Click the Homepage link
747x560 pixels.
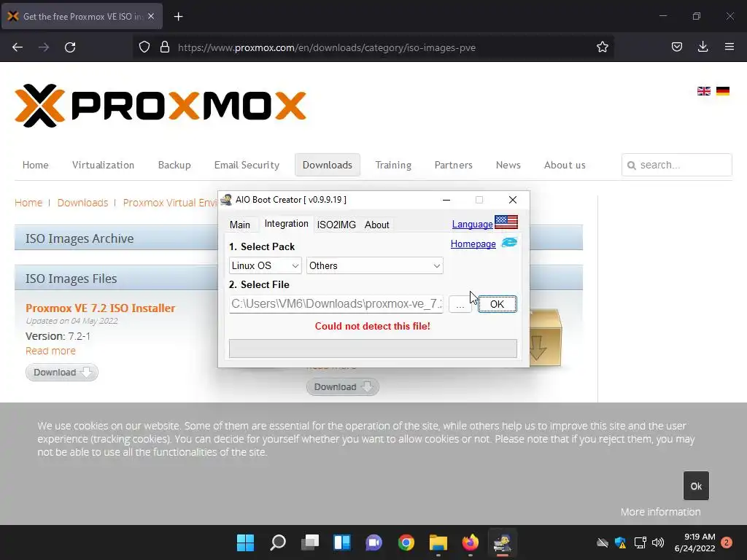(x=473, y=244)
